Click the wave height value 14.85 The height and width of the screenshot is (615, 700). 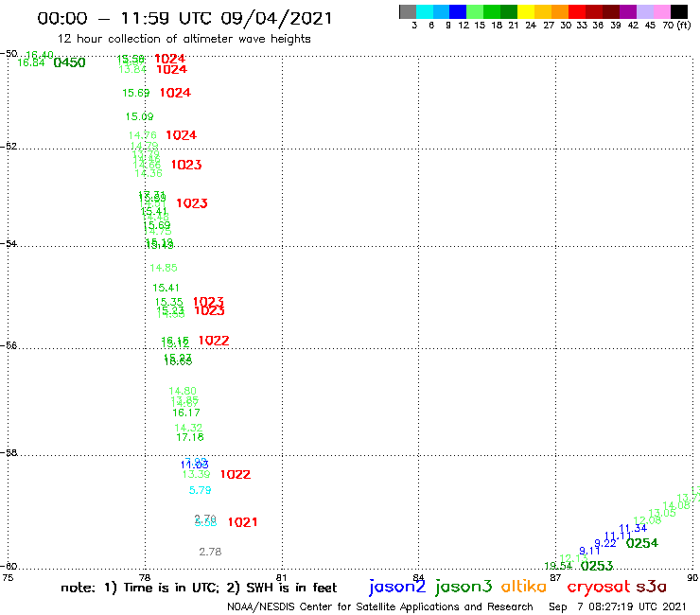(164, 268)
